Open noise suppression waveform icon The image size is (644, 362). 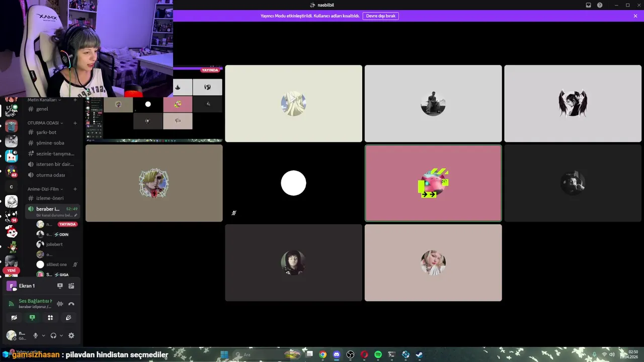click(60, 304)
